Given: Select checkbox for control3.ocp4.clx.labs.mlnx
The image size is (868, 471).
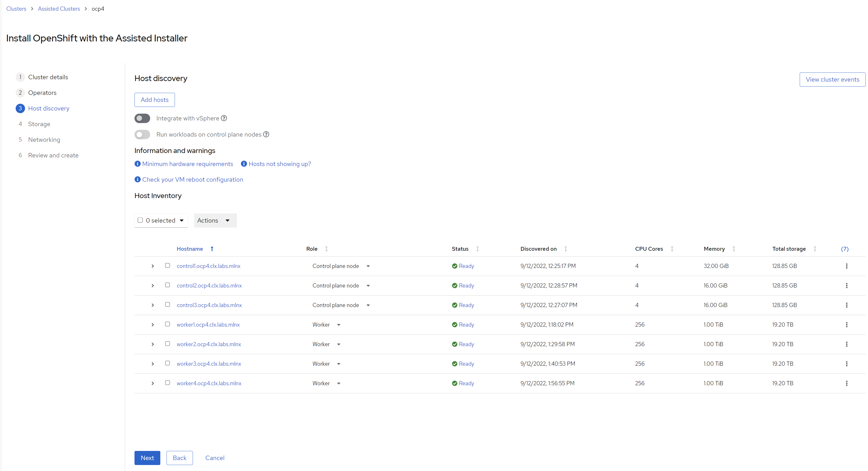Looking at the screenshot, I should (x=167, y=304).
